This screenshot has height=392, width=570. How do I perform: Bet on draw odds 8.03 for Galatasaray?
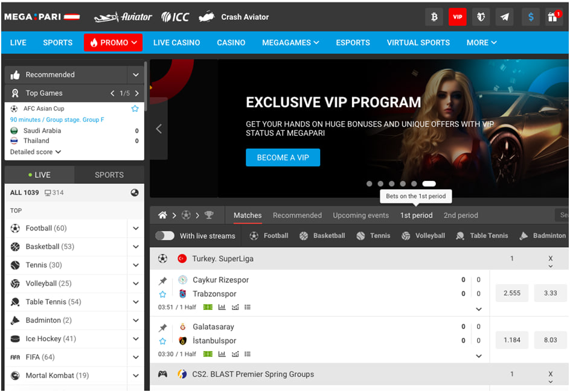pyautogui.click(x=550, y=340)
